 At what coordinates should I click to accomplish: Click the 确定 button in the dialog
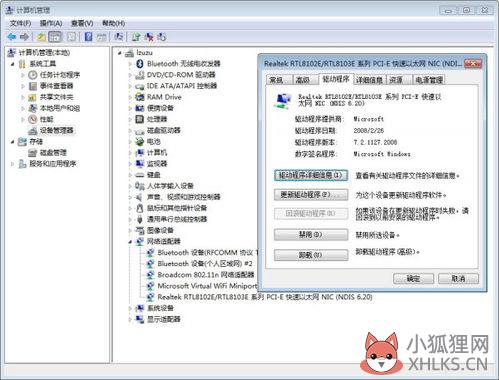413,279
